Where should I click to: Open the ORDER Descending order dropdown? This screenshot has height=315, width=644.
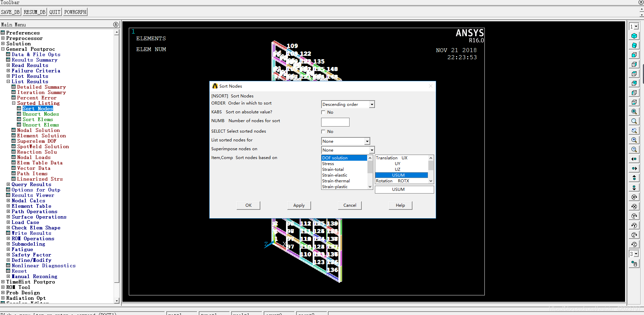point(372,105)
